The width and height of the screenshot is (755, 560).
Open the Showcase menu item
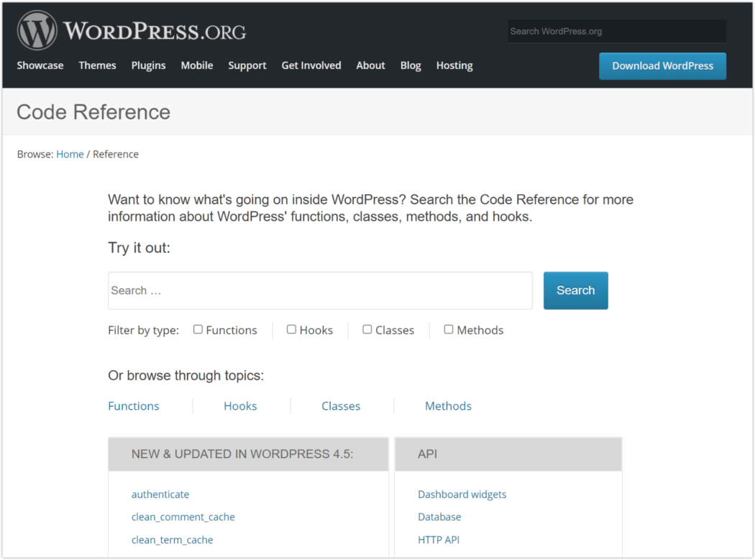40,65
